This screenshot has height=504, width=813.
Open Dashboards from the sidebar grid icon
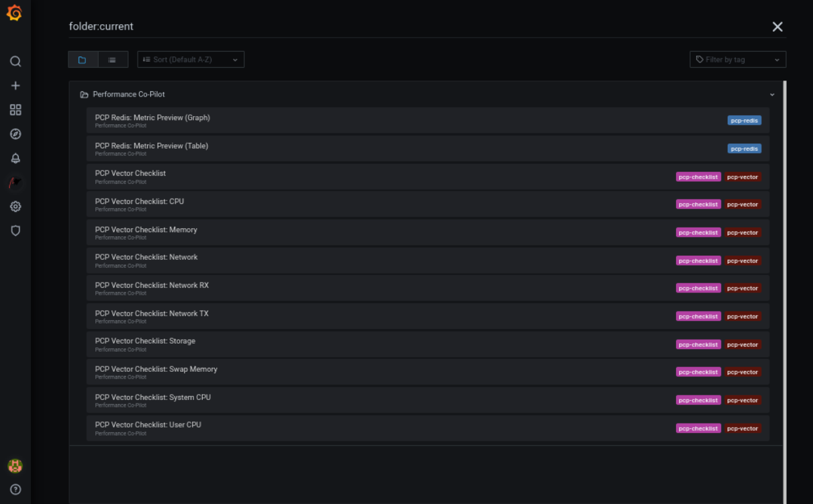coord(15,109)
